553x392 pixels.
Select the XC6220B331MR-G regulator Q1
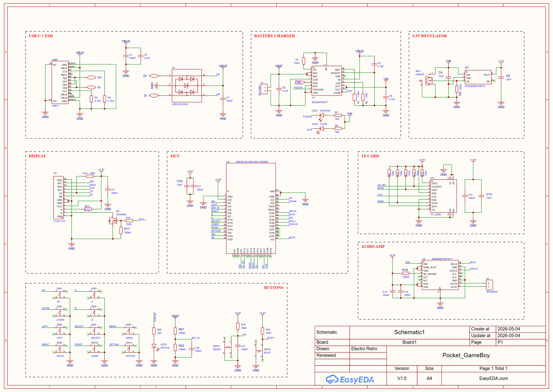point(478,77)
